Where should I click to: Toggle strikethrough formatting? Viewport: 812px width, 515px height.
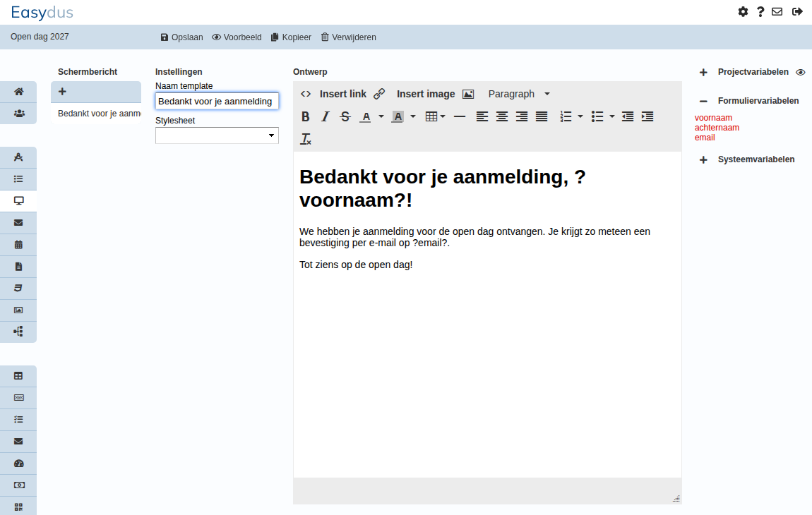point(345,117)
